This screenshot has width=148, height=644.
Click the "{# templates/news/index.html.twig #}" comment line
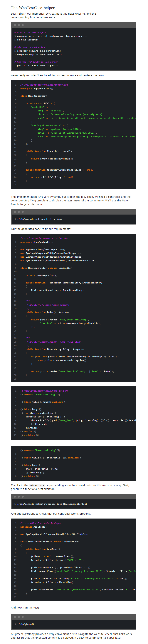click(44, 391)
